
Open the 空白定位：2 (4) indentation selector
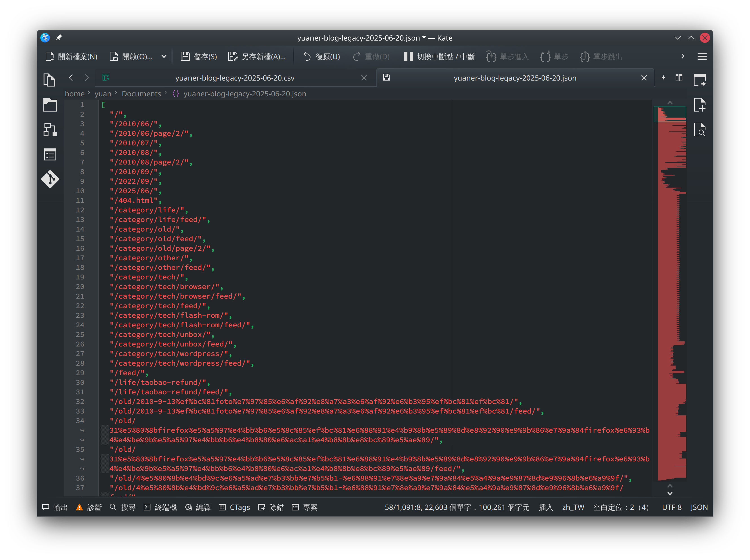[x=621, y=507]
